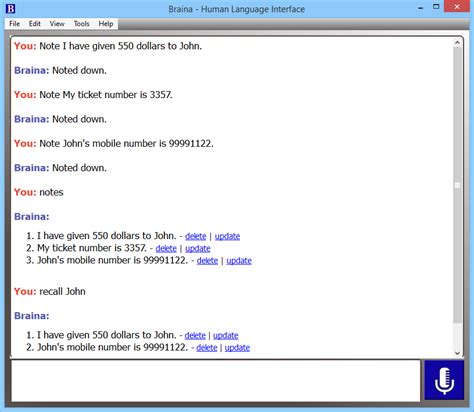Click the text 'recall John'

[62, 292]
